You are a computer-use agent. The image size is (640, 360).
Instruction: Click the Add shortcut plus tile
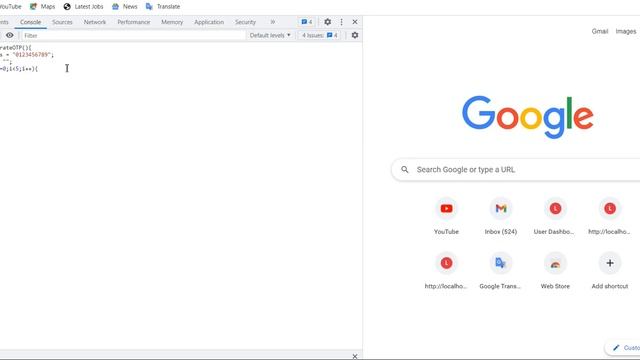click(610, 271)
